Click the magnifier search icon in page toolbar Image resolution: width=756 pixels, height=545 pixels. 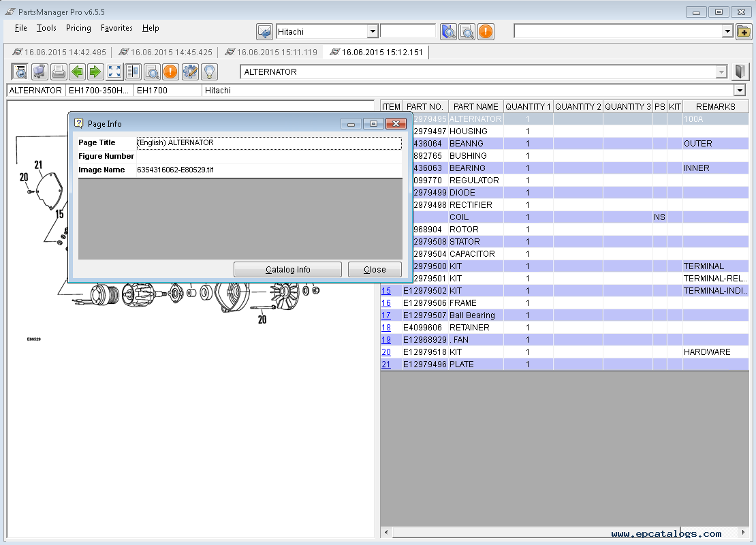coord(152,72)
